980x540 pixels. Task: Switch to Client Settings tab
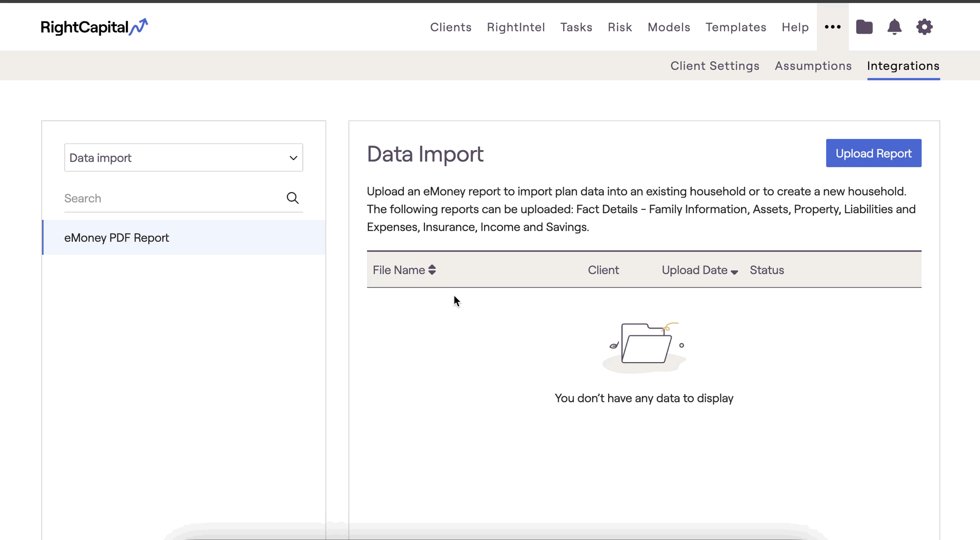coord(714,66)
